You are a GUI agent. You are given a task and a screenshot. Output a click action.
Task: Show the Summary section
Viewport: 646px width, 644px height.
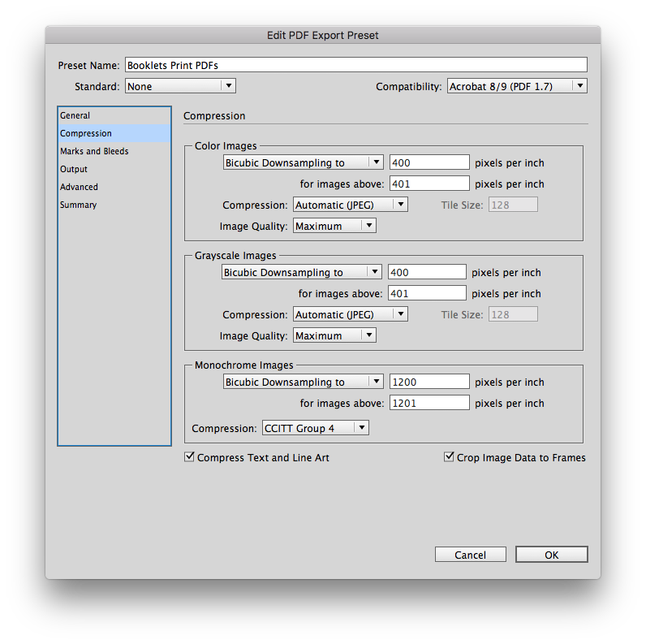coord(114,205)
